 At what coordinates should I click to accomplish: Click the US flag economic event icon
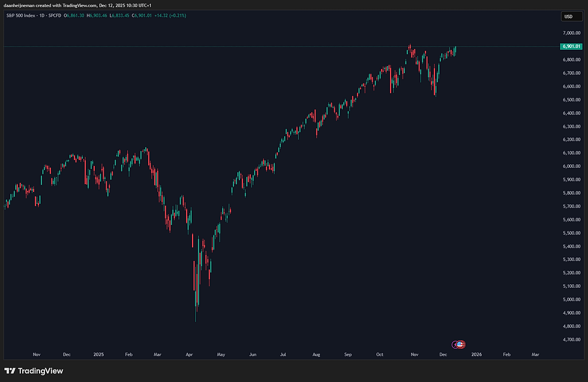pos(461,344)
